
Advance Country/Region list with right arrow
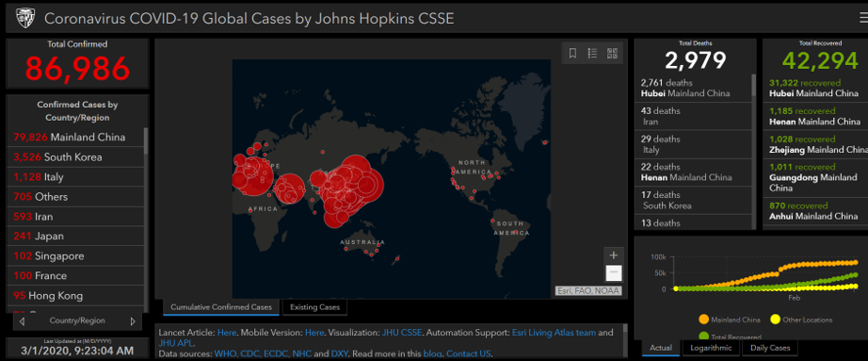[x=133, y=321]
